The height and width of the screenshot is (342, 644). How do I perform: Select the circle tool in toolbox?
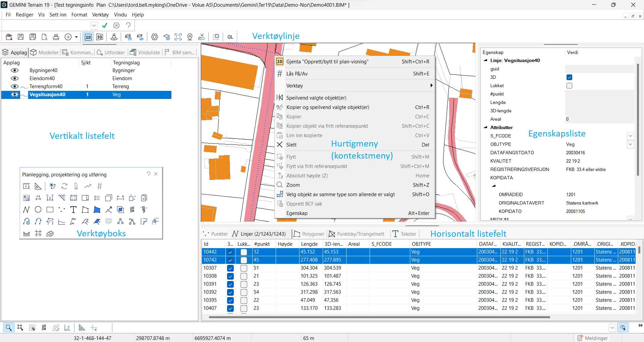[x=38, y=210]
